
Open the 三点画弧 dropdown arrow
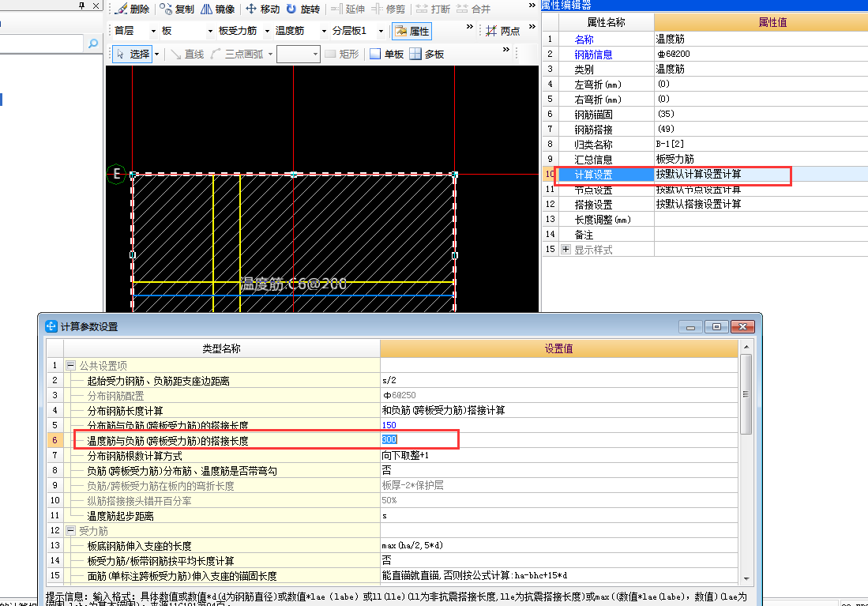pos(270,55)
